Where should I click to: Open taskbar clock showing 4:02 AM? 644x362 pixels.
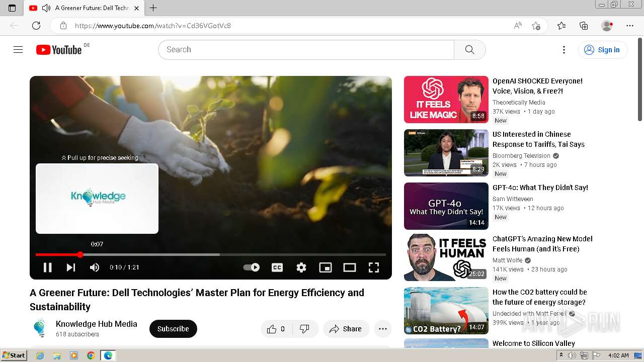pyautogui.click(x=618, y=355)
